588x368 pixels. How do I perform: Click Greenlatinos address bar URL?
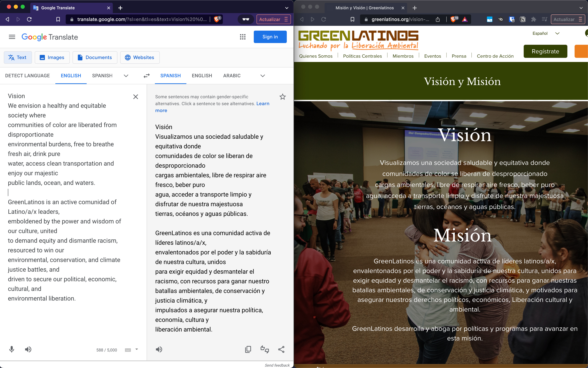click(x=400, y=19)
